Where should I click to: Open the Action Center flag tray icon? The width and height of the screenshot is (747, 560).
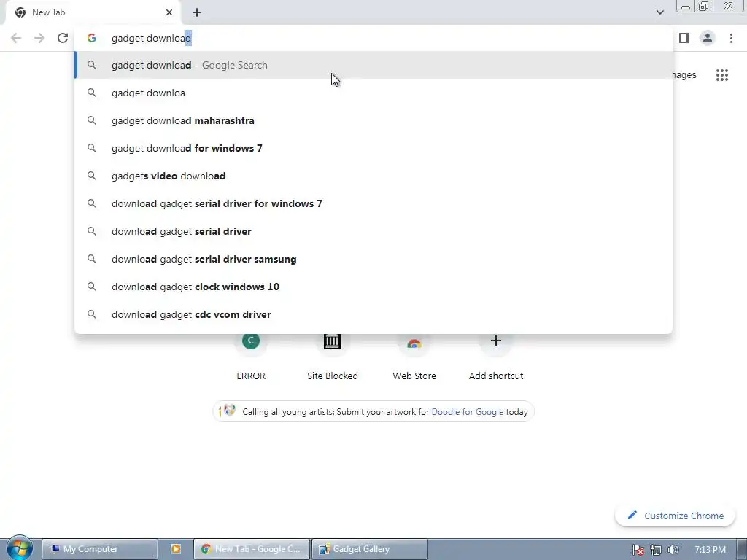pyautogui.click(x=638, y=550)
